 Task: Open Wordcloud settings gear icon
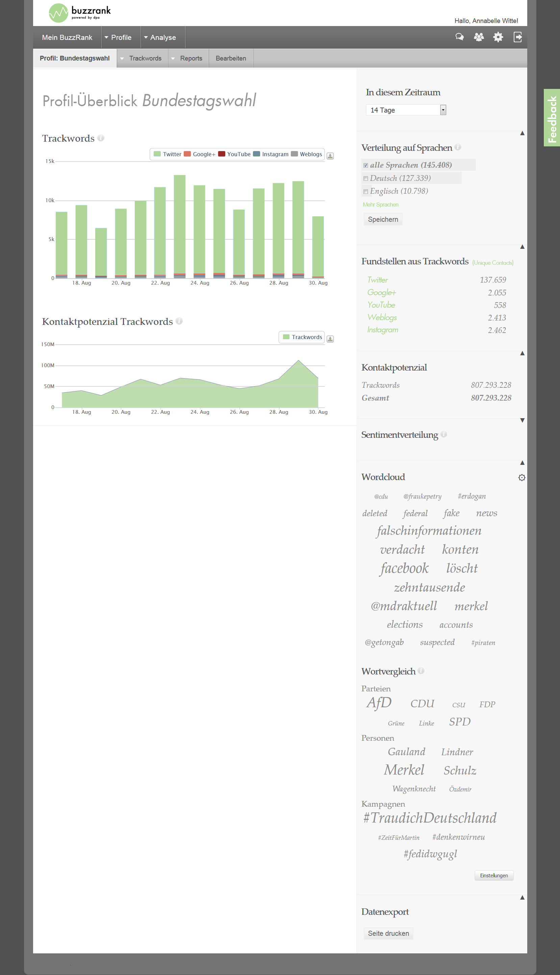click(x=521, y=477)
